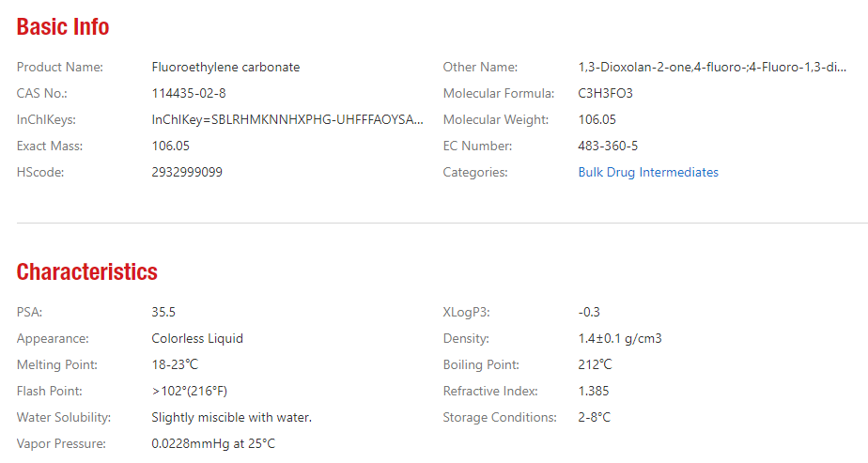The width and height of the screenshot is (868, 463).
Task: Select the Fluoroethylene carbonate product name
Action: click(x=225, y=67)
